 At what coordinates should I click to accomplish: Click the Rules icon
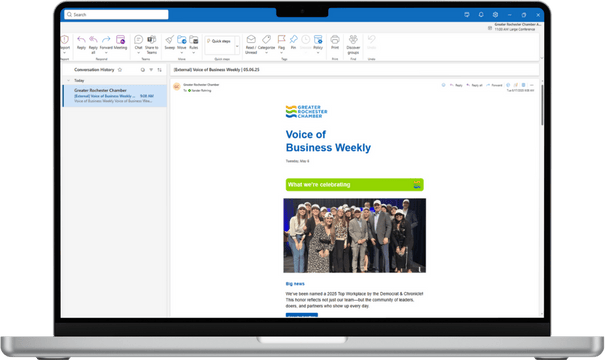pyautogui.click(x=194, y=39)
